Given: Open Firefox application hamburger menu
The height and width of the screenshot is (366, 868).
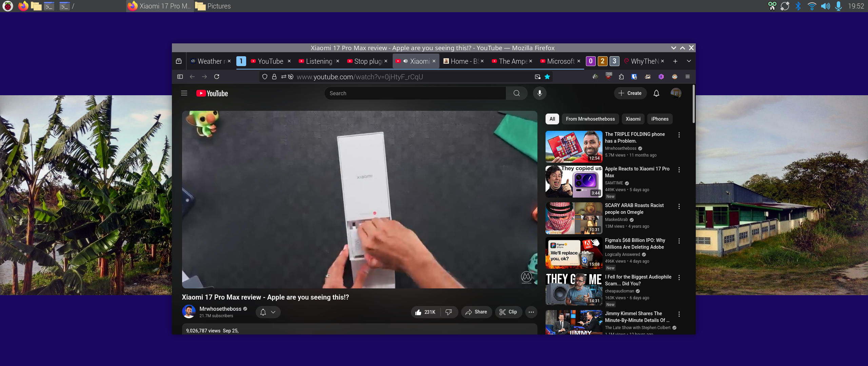Looking at the screenshot, I should point(687,77).
